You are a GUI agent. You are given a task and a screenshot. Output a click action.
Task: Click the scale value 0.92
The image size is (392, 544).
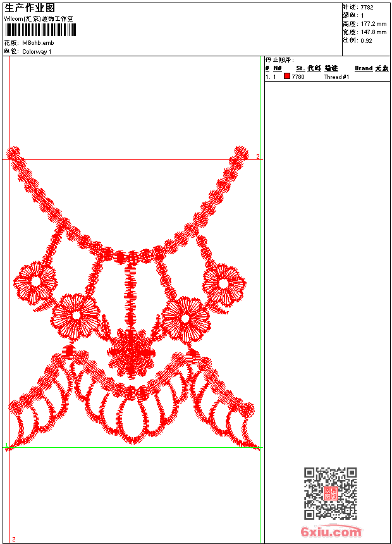point(366,41)
